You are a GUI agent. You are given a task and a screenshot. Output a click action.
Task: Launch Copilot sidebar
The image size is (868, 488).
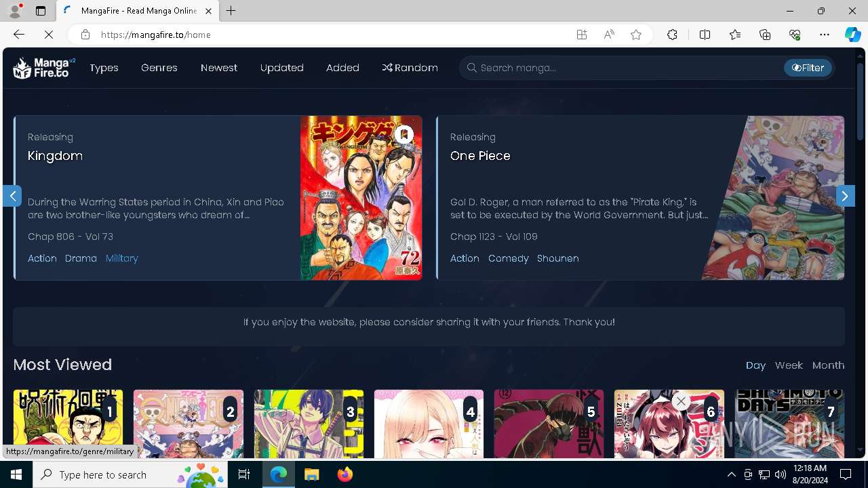click(852, 35)
